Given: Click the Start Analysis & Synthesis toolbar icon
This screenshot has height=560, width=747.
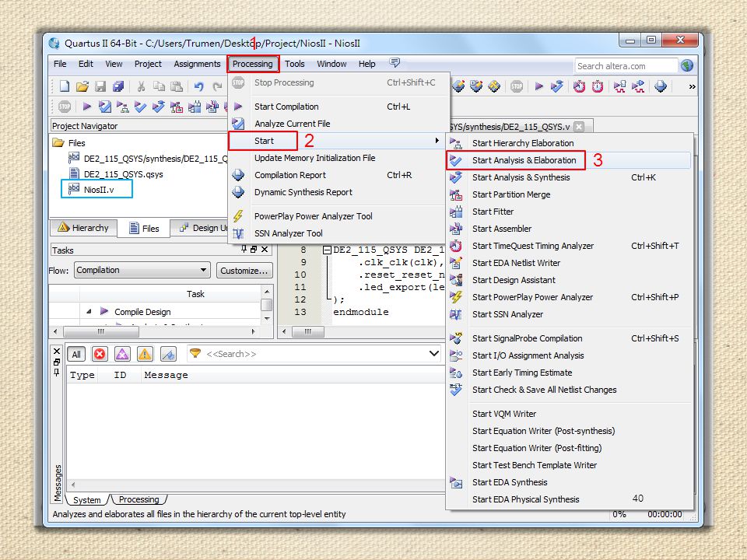Looking at the screenshot, I should point(159,107).
